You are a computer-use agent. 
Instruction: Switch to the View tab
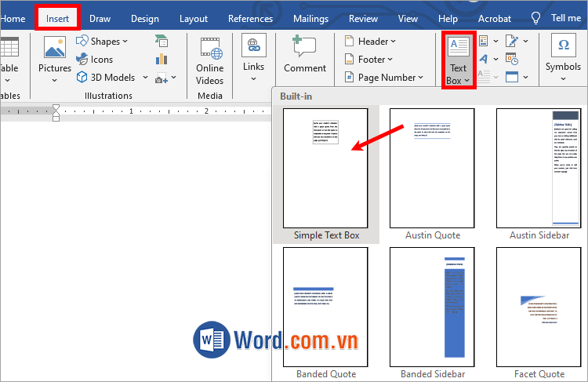tap(408, 18)
